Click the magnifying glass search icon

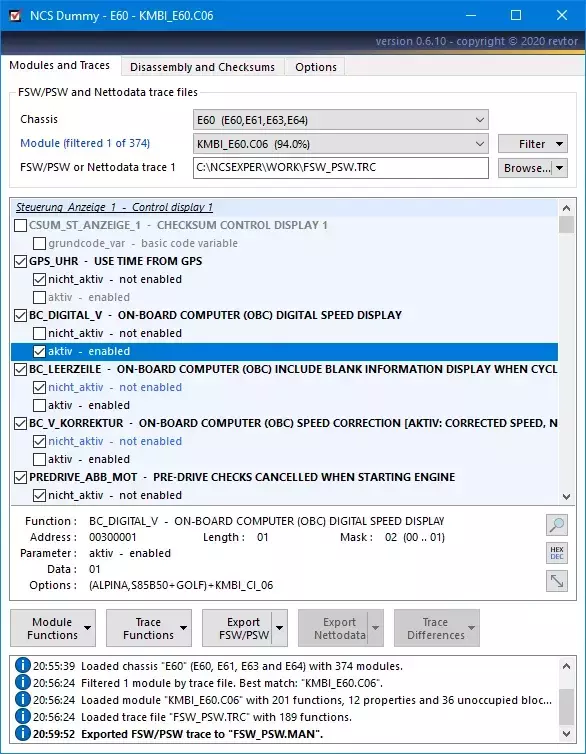click(x=557, y=525)
